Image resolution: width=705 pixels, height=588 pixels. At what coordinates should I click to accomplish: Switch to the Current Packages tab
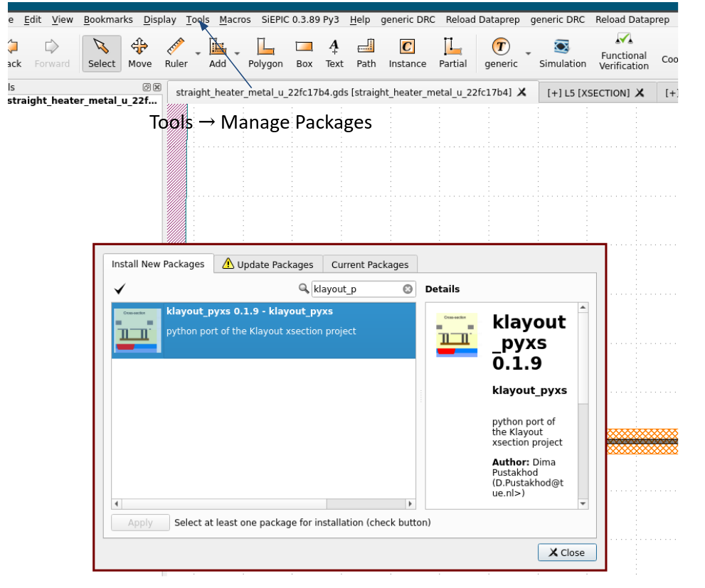coord(370,264)
